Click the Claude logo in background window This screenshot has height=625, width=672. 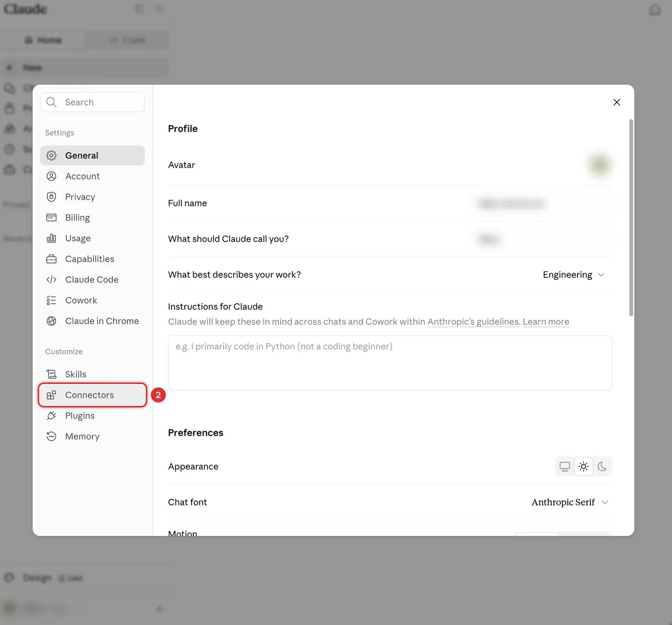pyautogui.click(x=25, y=9)
